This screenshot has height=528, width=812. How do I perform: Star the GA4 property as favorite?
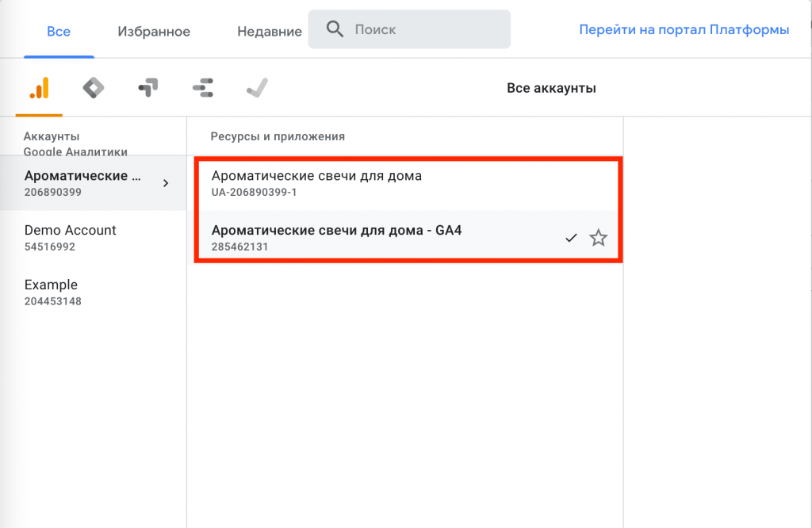[x=598, y=238]
